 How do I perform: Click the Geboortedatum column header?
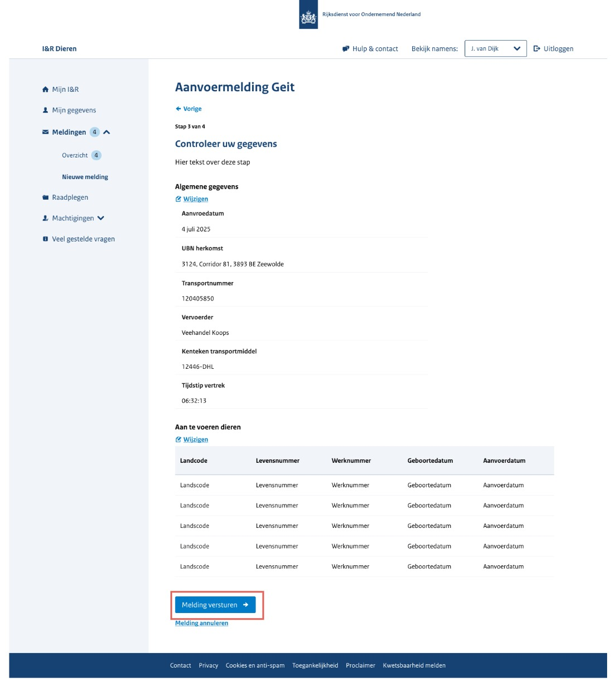(430, 461)
